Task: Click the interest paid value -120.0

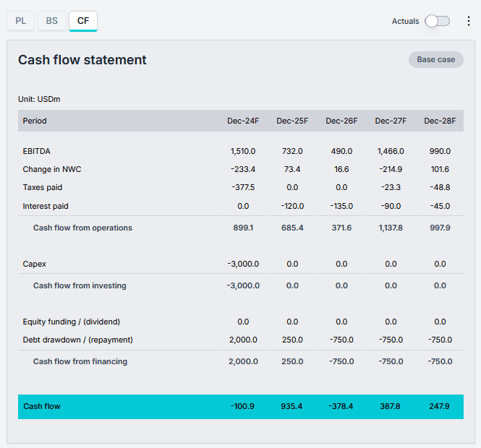Action: [292, 206]
